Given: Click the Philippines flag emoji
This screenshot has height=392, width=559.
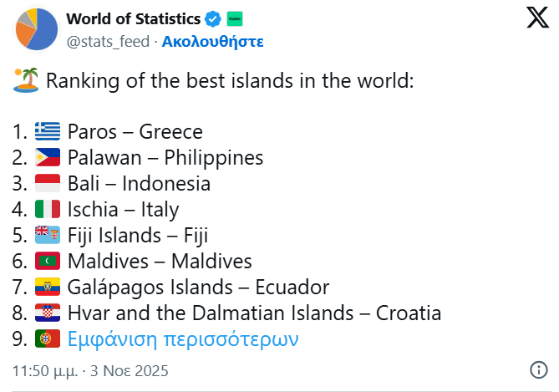Looking at the screenshot, I should tap(48, 158).
